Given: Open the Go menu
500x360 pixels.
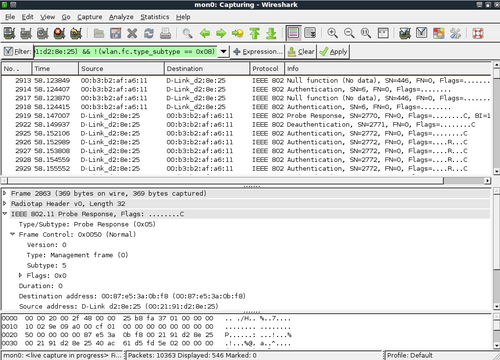Looking at the screenshot, I should pyautogui.click(x=66, y=17).
